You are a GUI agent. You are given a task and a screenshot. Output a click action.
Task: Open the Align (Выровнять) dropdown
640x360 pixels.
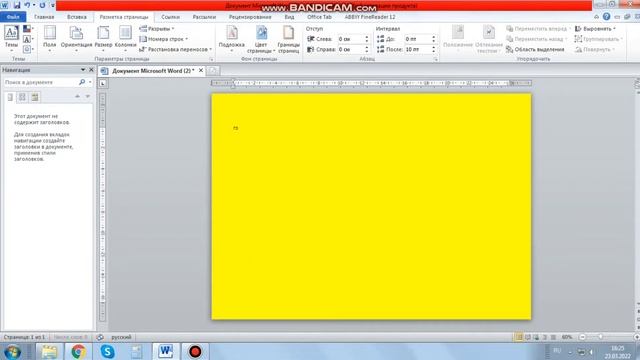(x=595, y=29)
